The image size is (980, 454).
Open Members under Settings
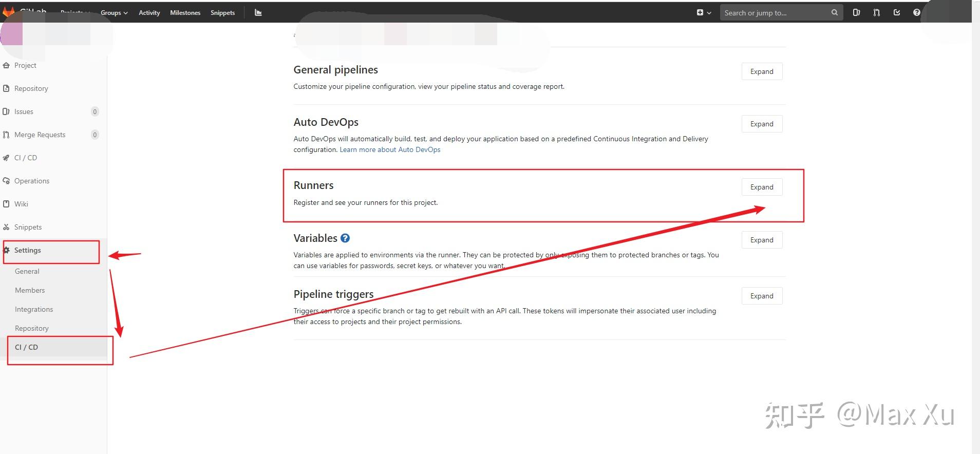30,290
